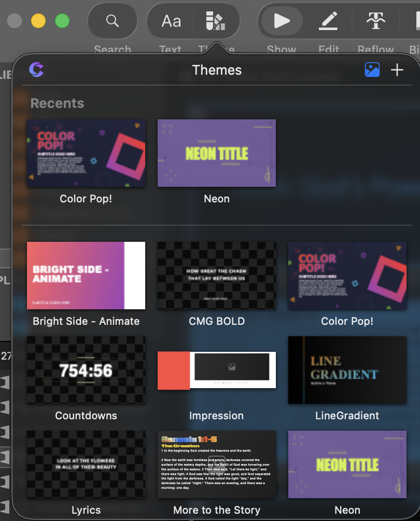Click the CMG BOLD label text
Image resolution: width=420 pixels, height=521 pixels.
coord(216,321)
